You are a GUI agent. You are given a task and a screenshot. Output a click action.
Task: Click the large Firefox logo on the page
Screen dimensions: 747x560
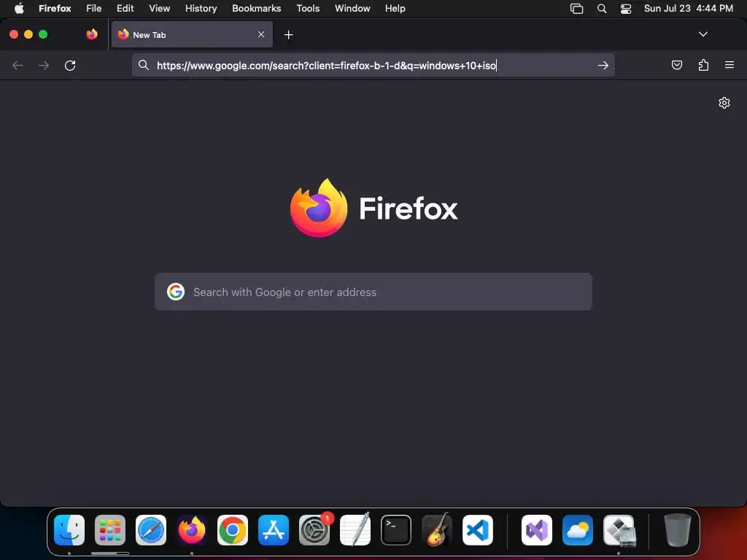pos(319,208)
